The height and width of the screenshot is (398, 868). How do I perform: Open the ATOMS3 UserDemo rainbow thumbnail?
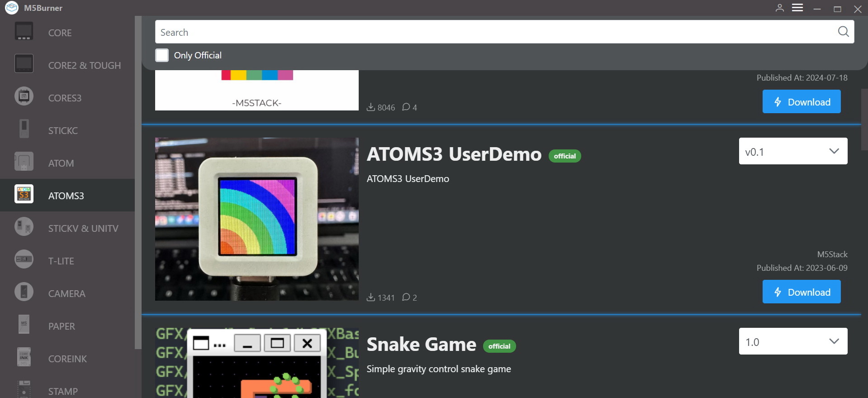pos(257,219)
